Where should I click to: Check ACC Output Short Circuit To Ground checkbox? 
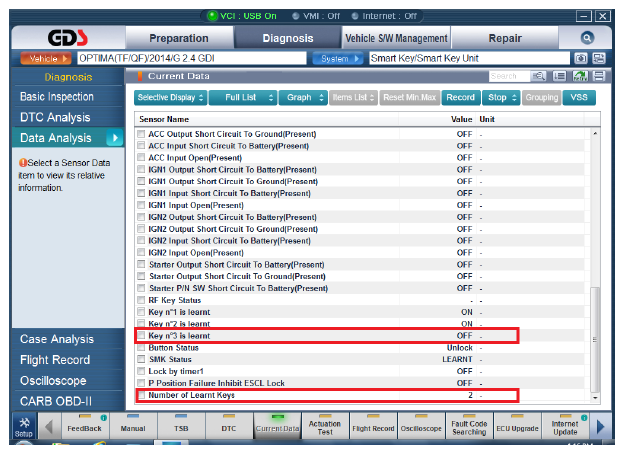coord(141,134)
